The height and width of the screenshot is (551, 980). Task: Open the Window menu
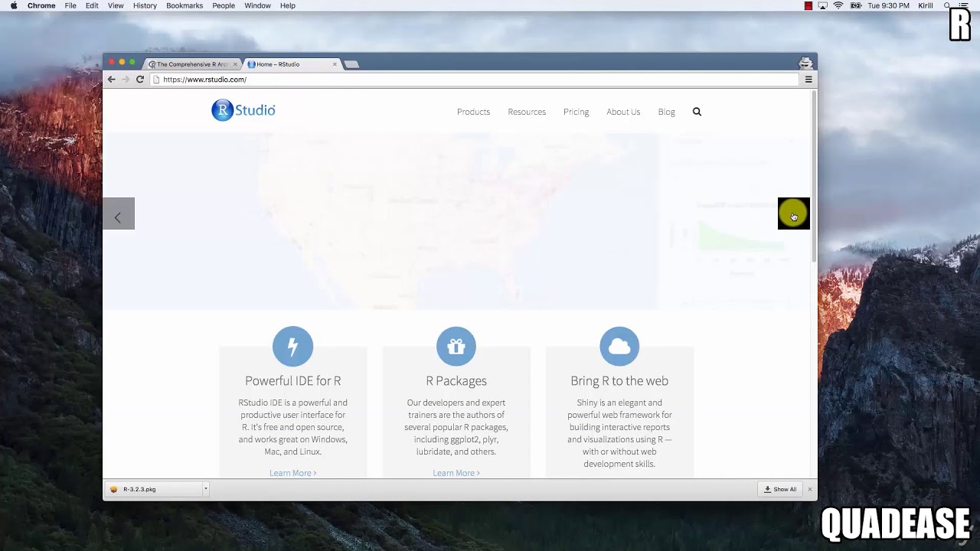[257, 5]
